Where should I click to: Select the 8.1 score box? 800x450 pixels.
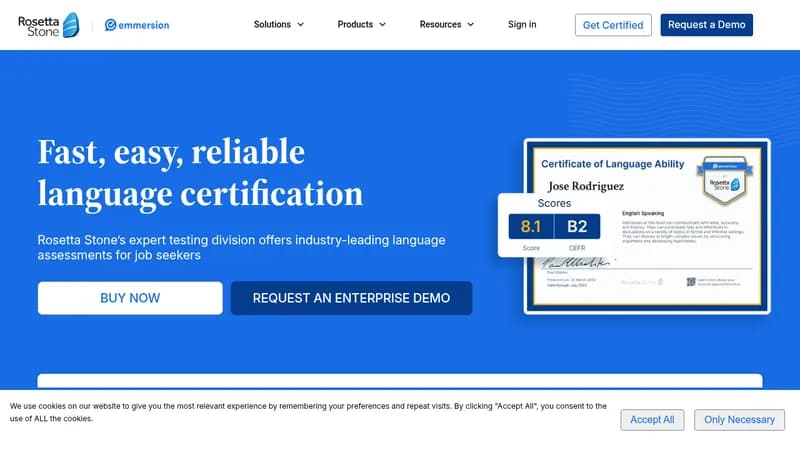click(x=531, y=227)
